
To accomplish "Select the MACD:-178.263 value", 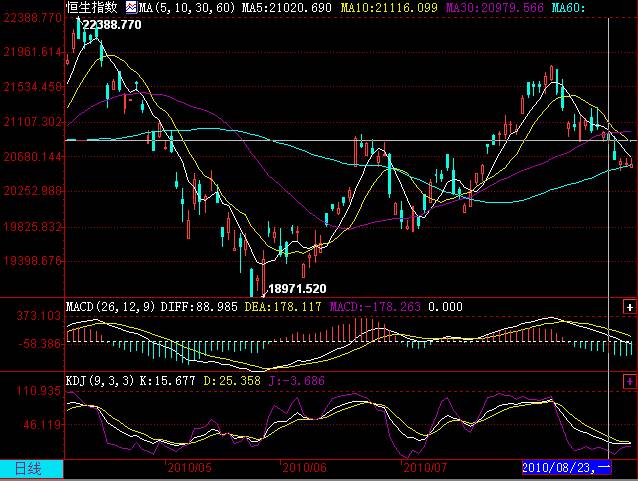I will pyautogui.click(x=375, y=307).
